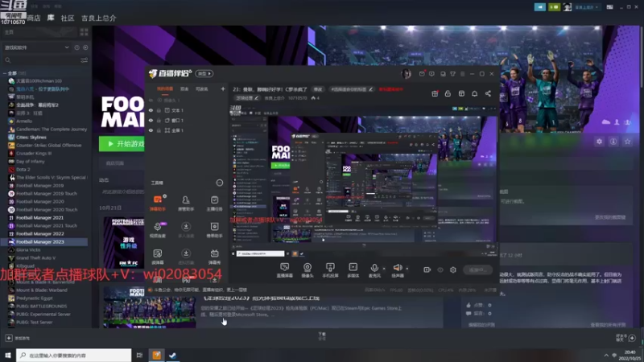Open the 主播任务 tool icon
The width and height of the screenshot is (644, 362).
coord(214,203)
